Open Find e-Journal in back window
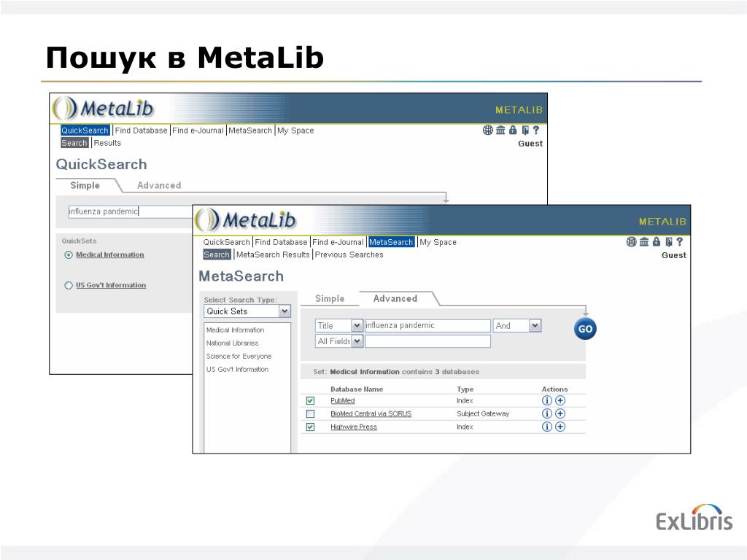The width and height of the screenshot is (747, 560). tap(198, 131)
